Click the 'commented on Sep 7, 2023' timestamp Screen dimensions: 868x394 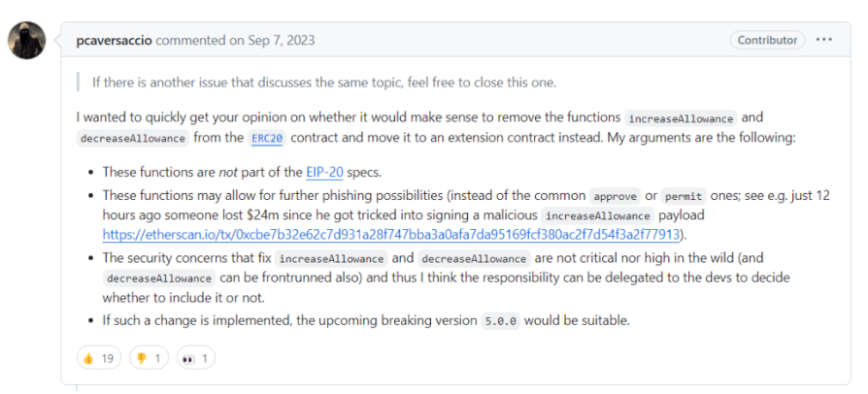point(235,41)
